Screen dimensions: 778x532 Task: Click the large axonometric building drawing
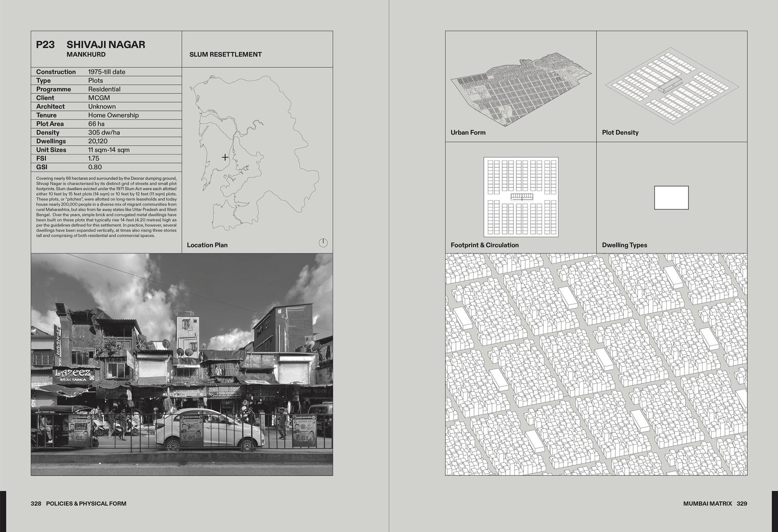596,364
